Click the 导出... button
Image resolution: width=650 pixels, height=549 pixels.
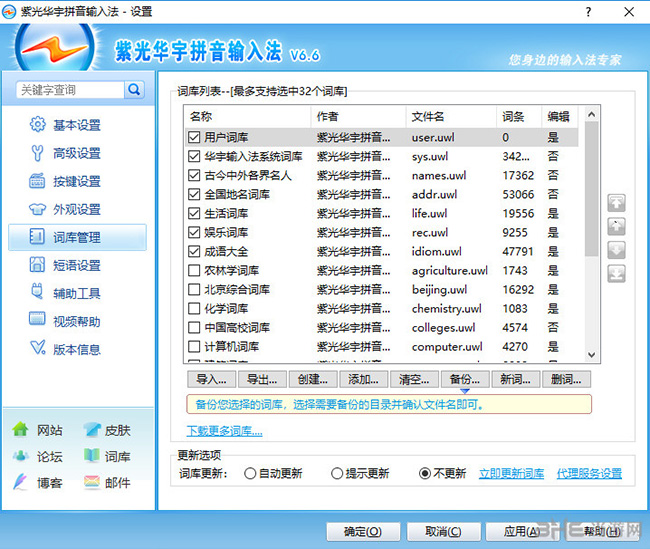(x=262, y=379)
